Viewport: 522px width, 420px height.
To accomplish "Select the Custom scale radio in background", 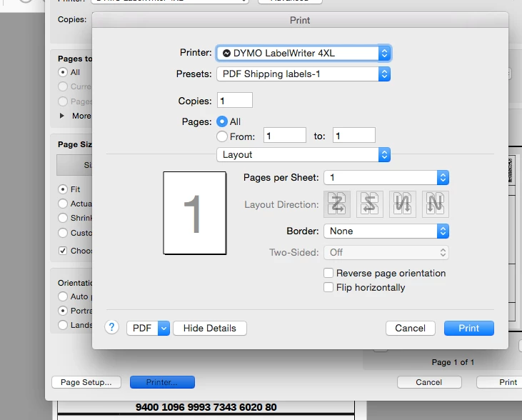I will [x=63, y=232].
